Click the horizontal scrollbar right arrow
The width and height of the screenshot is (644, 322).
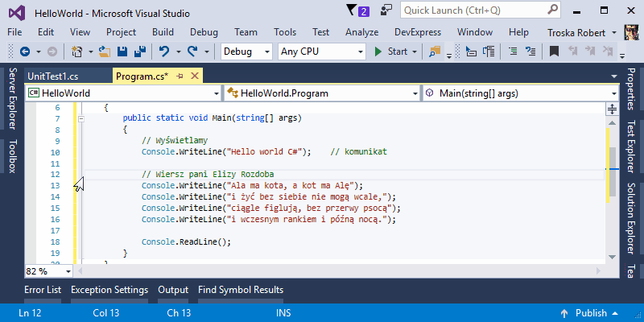point(598,271)
